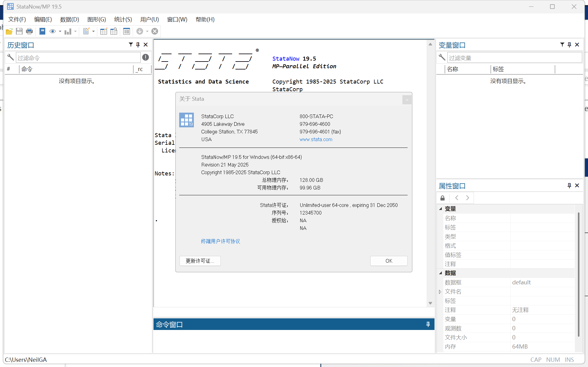Open the Viewer eye dropdown arrow
588x367 pixels.
point(60,32)
